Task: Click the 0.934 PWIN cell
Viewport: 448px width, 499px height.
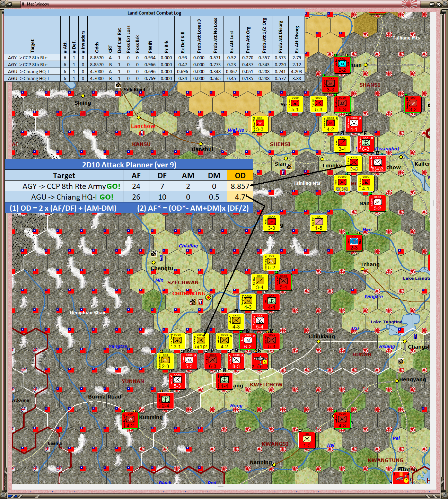Action: (150, 58)
